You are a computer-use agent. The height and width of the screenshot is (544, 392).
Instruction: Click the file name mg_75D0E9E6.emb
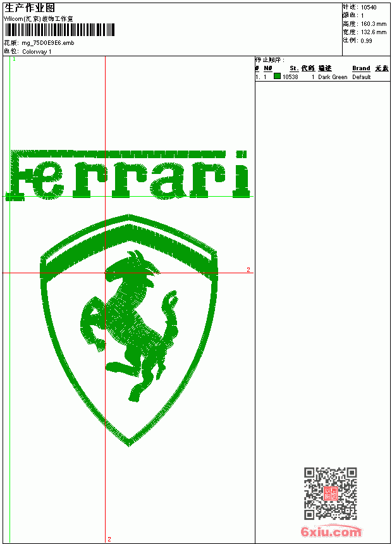[x=48, y=43]
